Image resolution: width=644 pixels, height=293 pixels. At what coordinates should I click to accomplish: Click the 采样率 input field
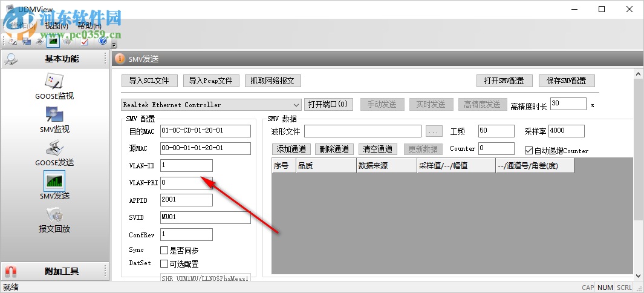pyautogui.click(x=566, y=131)
